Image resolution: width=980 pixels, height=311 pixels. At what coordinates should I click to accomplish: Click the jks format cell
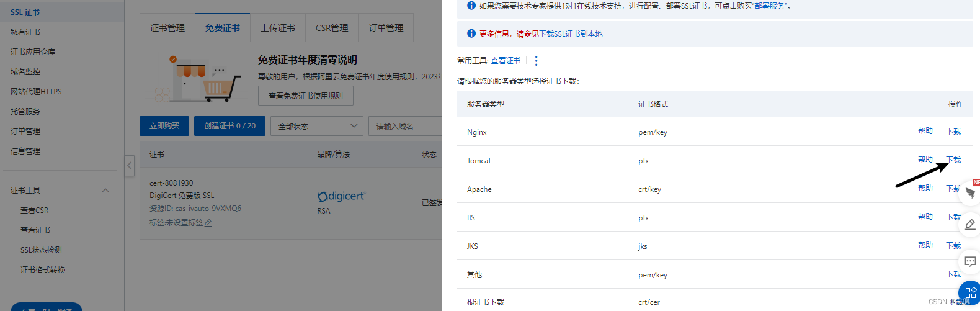click(x=643, y=246)
